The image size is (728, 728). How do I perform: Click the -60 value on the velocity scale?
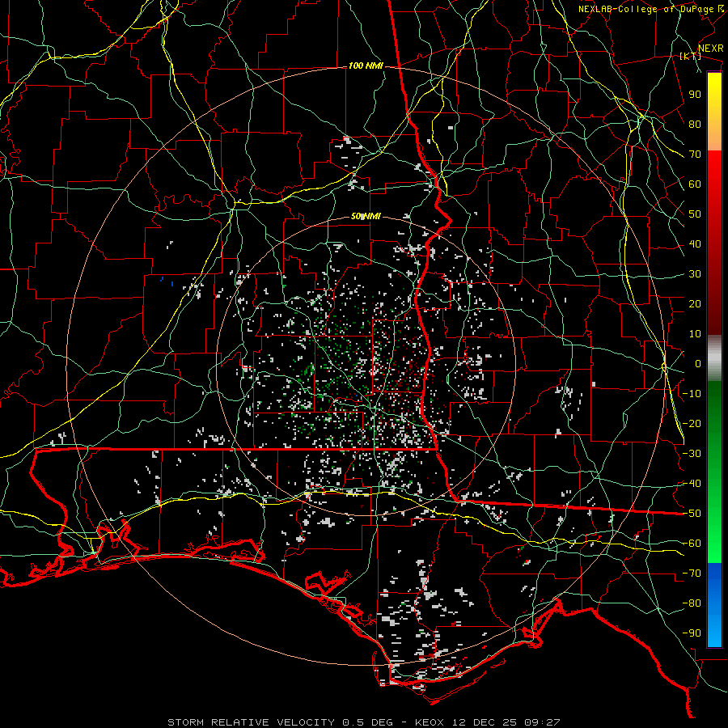click(692, 544)
